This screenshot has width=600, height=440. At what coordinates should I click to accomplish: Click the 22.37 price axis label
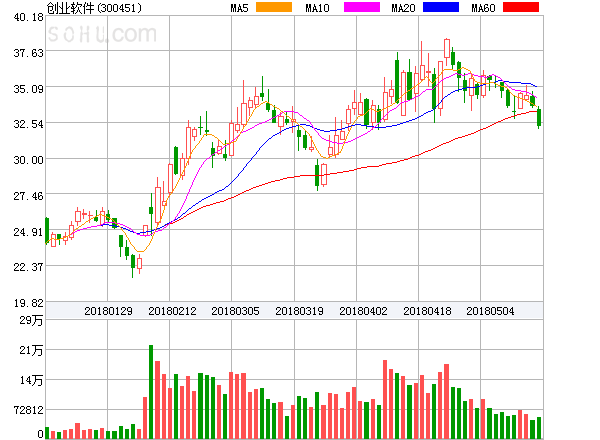coord(29,267)
